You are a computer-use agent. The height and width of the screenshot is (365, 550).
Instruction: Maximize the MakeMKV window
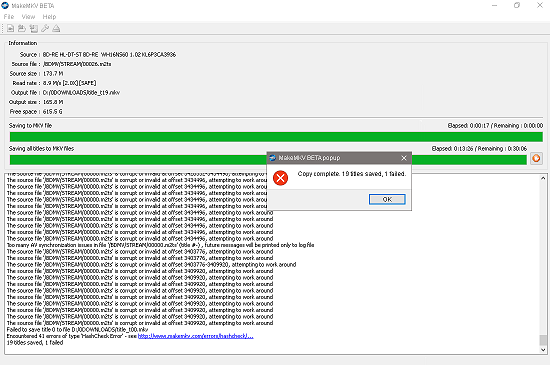click(517, 6)
